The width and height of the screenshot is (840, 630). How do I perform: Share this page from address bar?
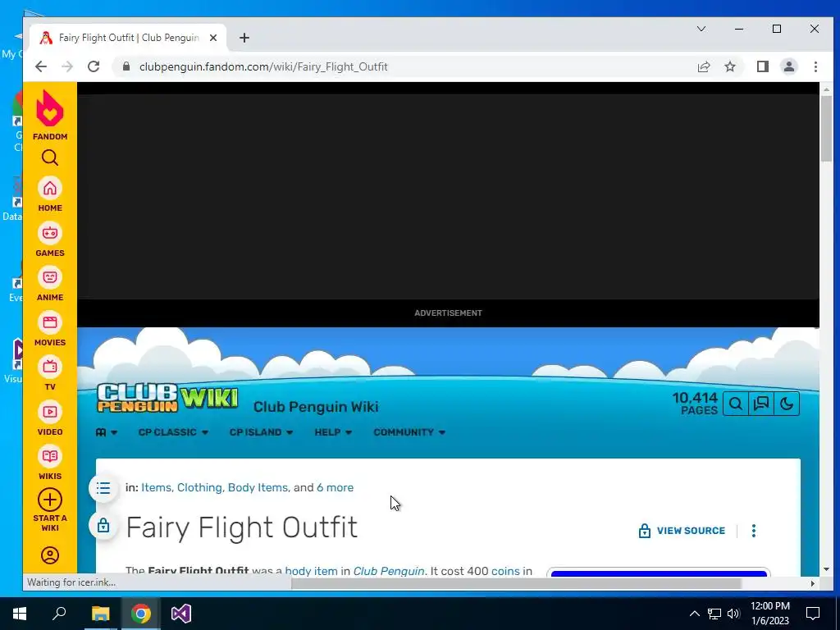coord(703,66)
